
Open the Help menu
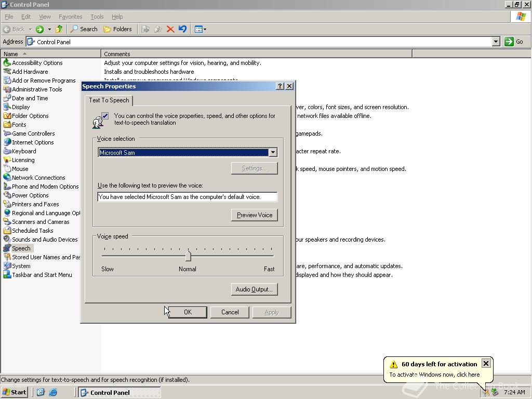pos(117,17)
